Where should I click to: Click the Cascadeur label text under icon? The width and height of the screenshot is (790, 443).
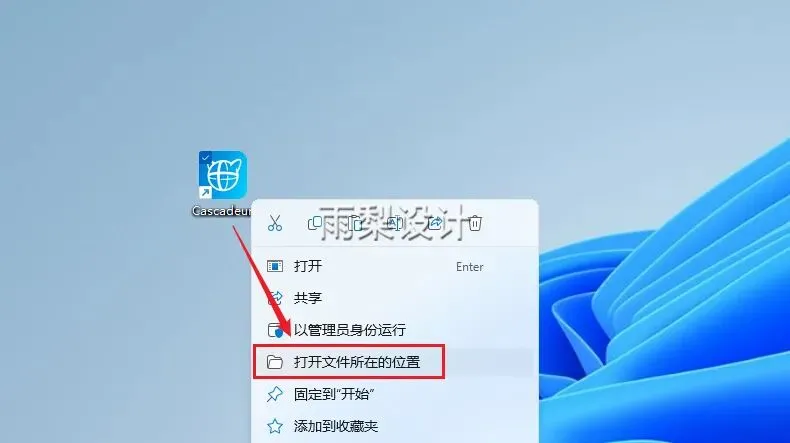coord(221,211)
